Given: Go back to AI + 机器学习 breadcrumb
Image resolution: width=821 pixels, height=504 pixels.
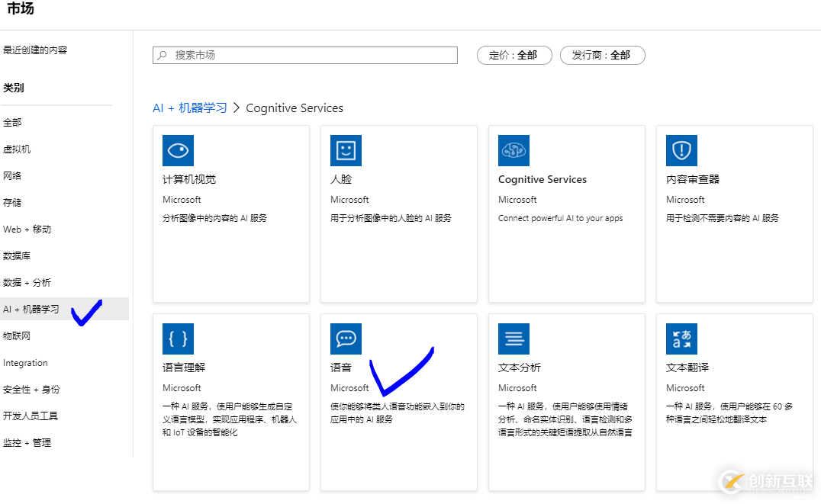Looking at the screenshot, I should point(190,108).
